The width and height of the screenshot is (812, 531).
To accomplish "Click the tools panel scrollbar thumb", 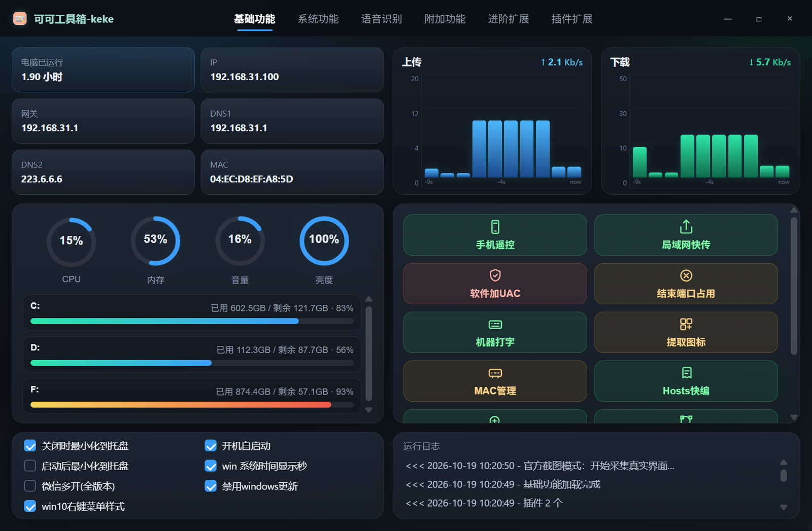I will tap(794, 286).
